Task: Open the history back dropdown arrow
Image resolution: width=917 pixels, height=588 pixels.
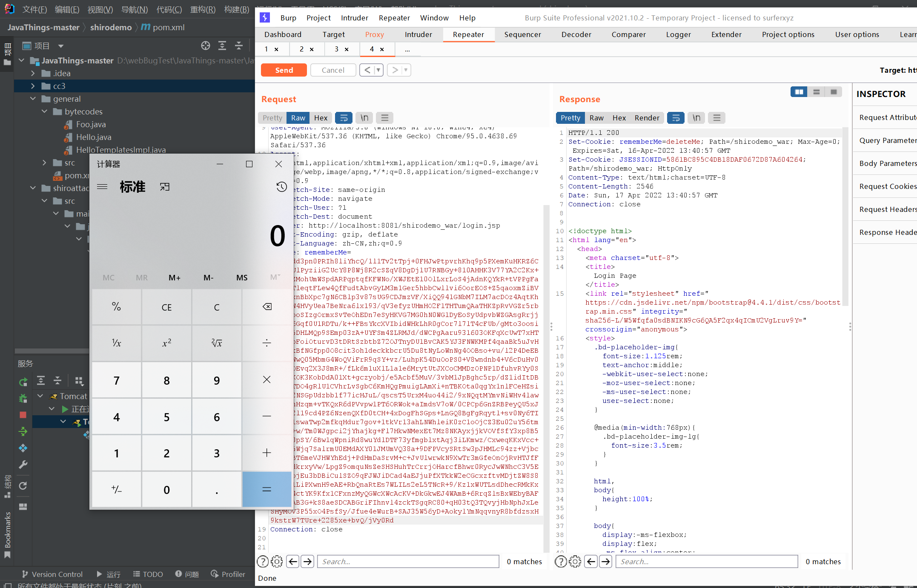Action: click(x=378, y=70)
